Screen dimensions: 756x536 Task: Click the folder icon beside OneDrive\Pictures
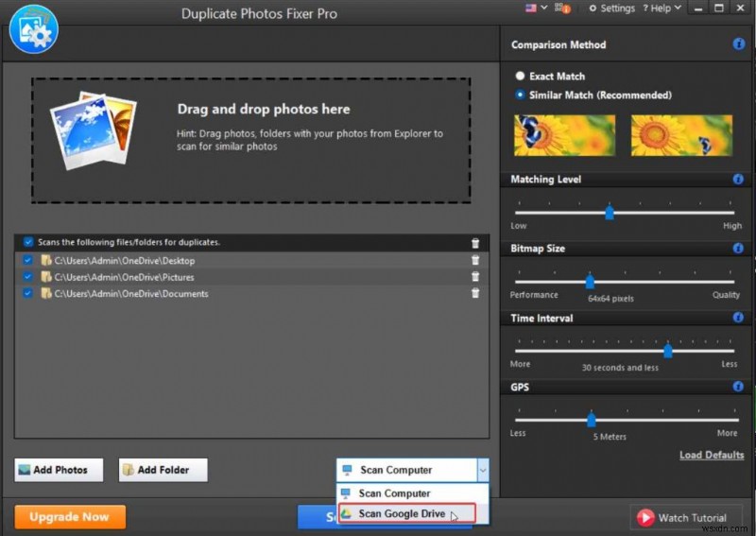(45, 277)
